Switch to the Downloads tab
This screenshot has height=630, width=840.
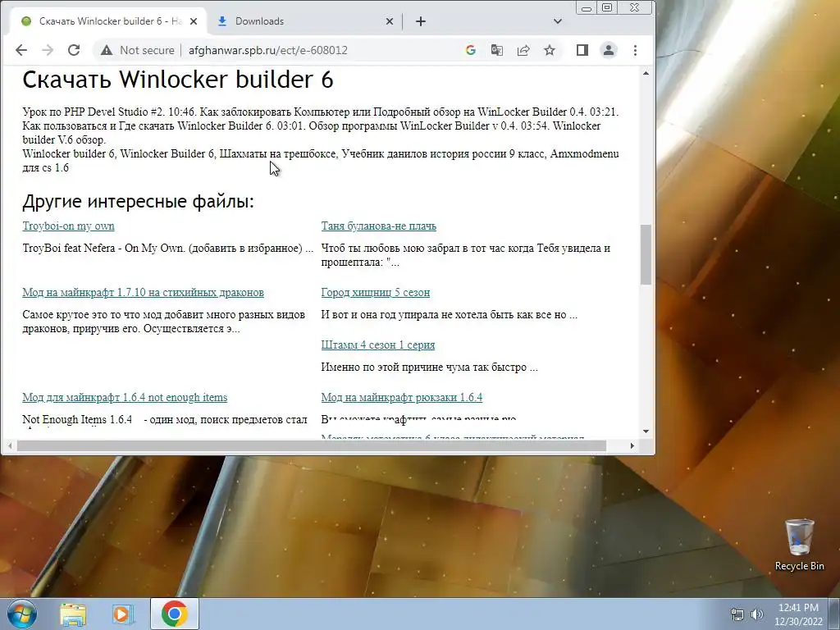tap(304, 21)
